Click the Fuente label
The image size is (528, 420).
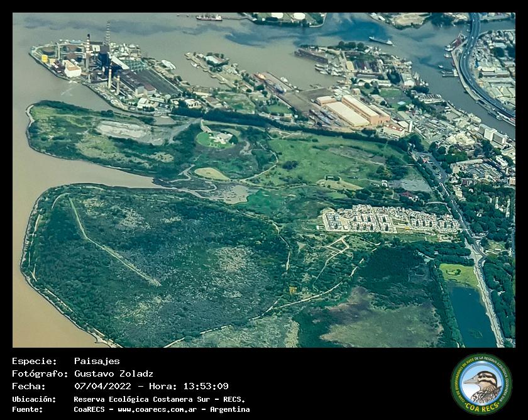click(x=28, y=409)
